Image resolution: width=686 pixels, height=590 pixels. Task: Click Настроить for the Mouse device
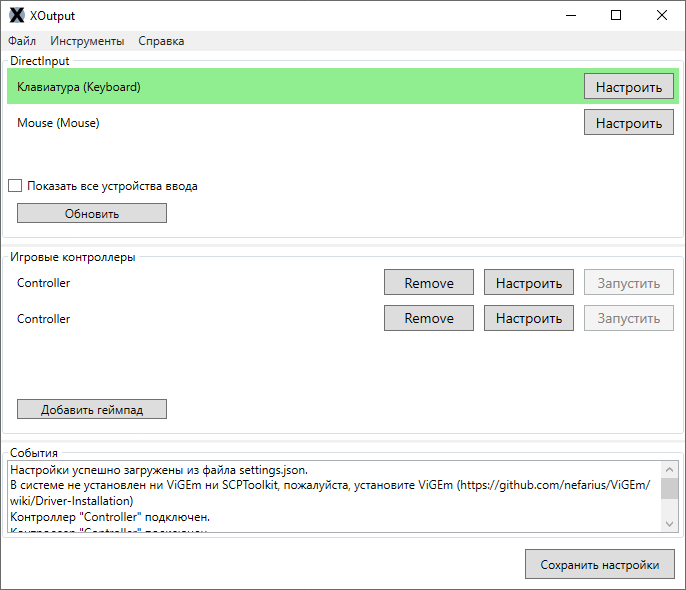[628, 123]
